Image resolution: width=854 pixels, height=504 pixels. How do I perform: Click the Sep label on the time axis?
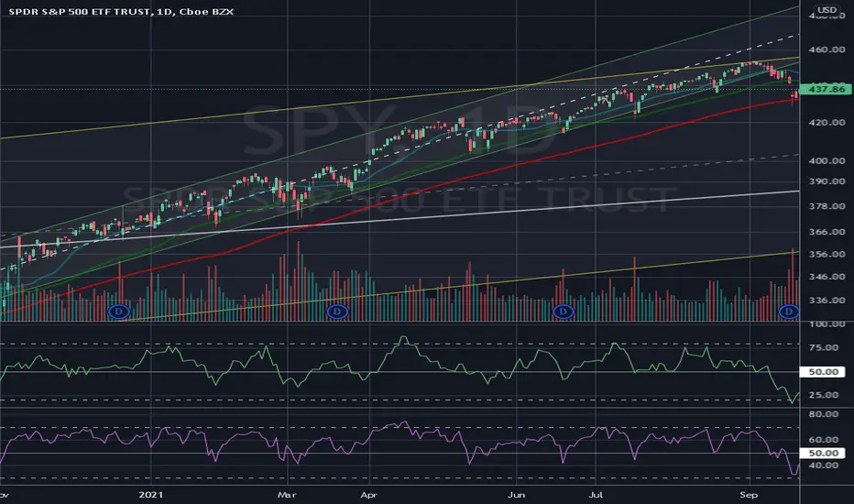pos(749,495)
